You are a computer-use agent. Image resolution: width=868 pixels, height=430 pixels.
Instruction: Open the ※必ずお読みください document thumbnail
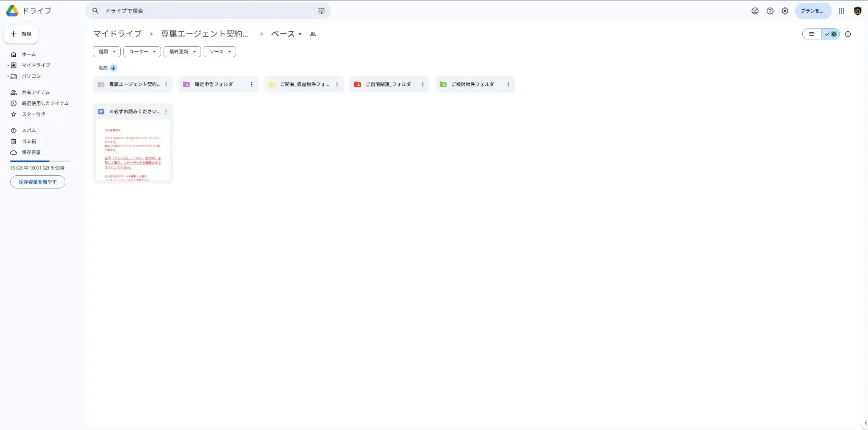133,150
